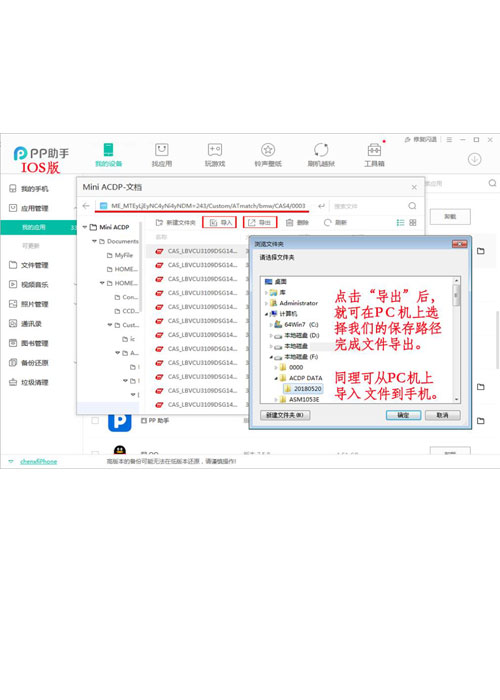Screen dimensions: 500x700
Task: Collapse the Documents folder in the tree
Action: coord(94,241)
